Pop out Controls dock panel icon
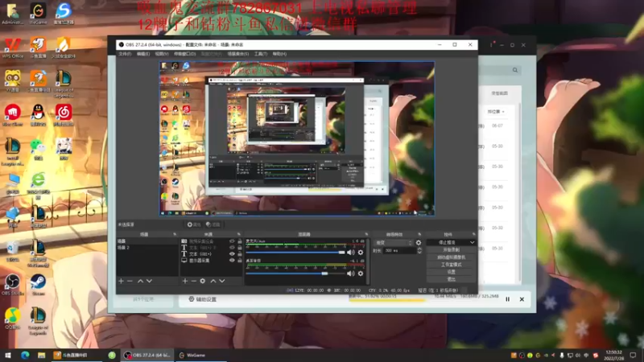The width and height of the screenshot is (644, 362). click(473, 234)
